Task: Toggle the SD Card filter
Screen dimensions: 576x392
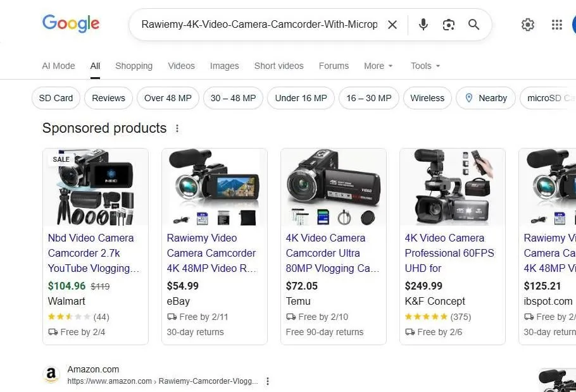Action: 55,98
